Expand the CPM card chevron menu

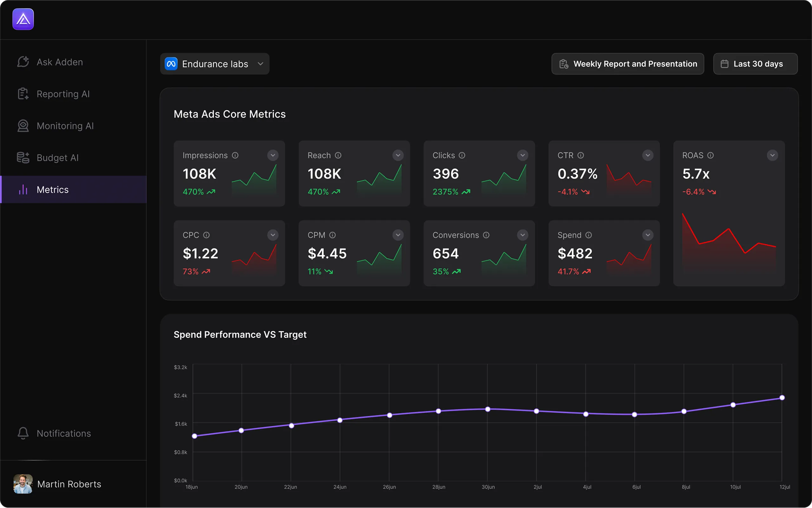coord(398,235)
